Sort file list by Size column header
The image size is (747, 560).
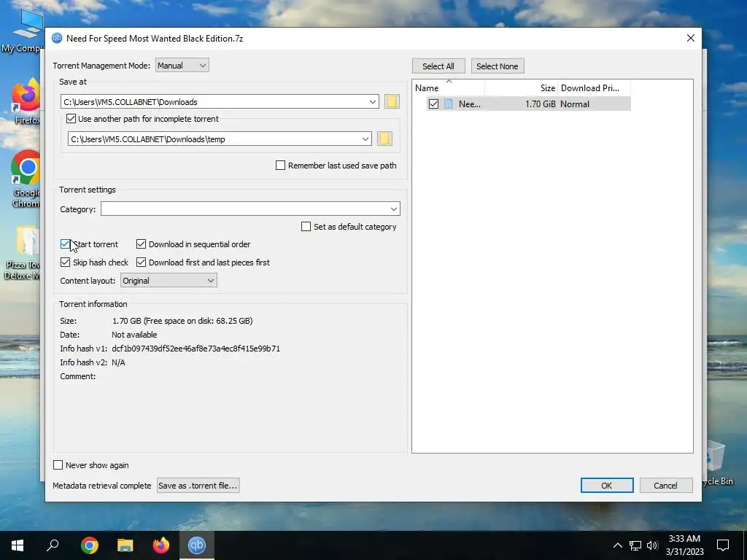[x=521, y=88]
